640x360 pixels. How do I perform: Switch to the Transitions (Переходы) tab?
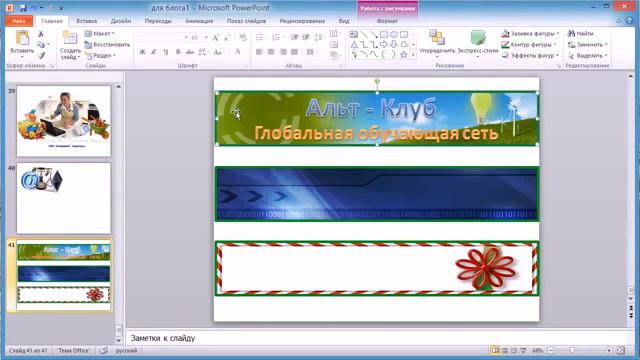[158, 21]
